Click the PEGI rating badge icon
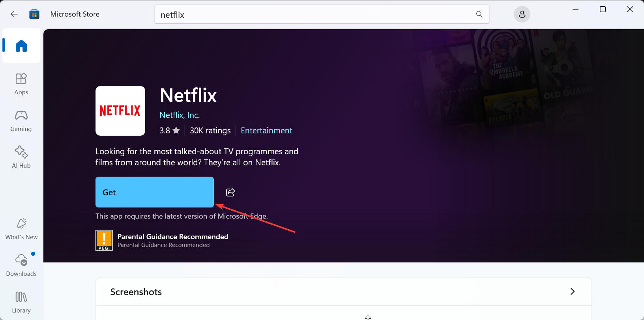The image size is (644, 320). [104, 240]
